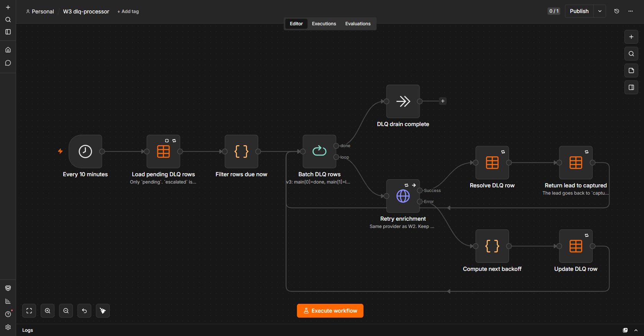Toggle the focus side panel
The image size is (644, 336).
pos(631,87)
